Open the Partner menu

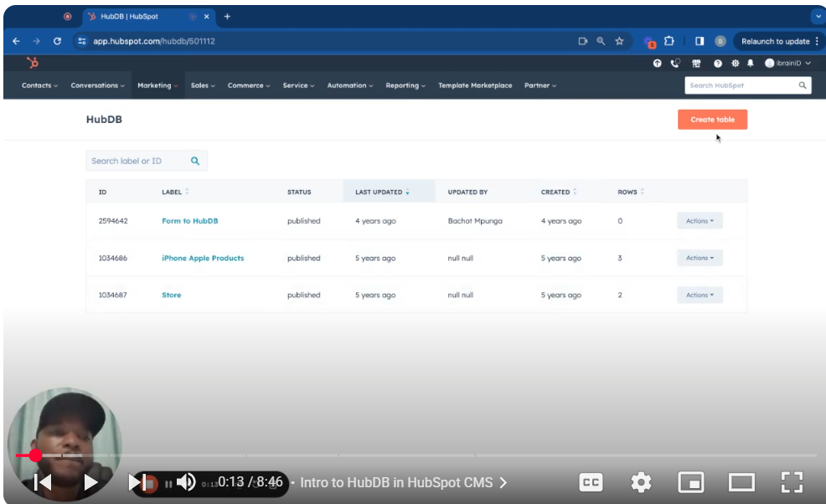pos(540,85)
